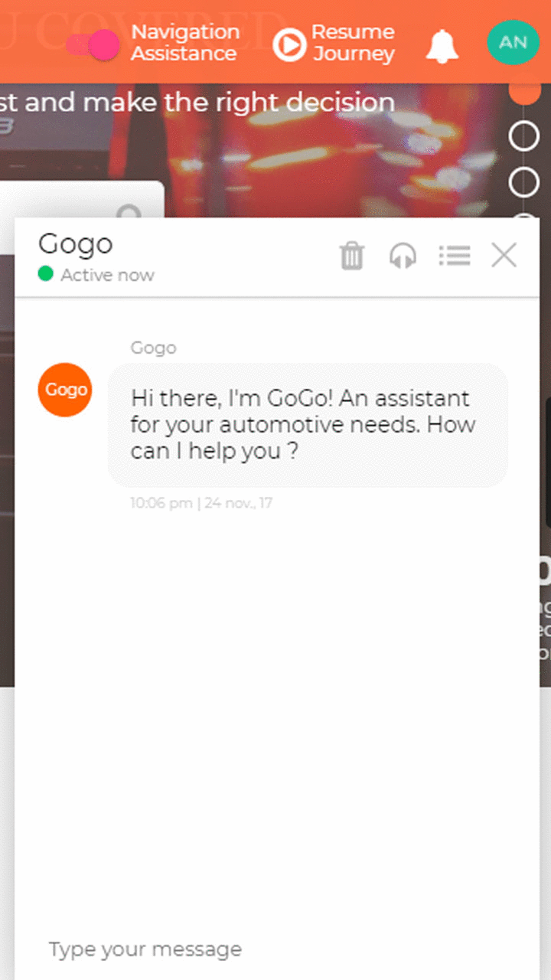Open notifications bell
This screenshot has height=980, width=551.
pos(442,46)
